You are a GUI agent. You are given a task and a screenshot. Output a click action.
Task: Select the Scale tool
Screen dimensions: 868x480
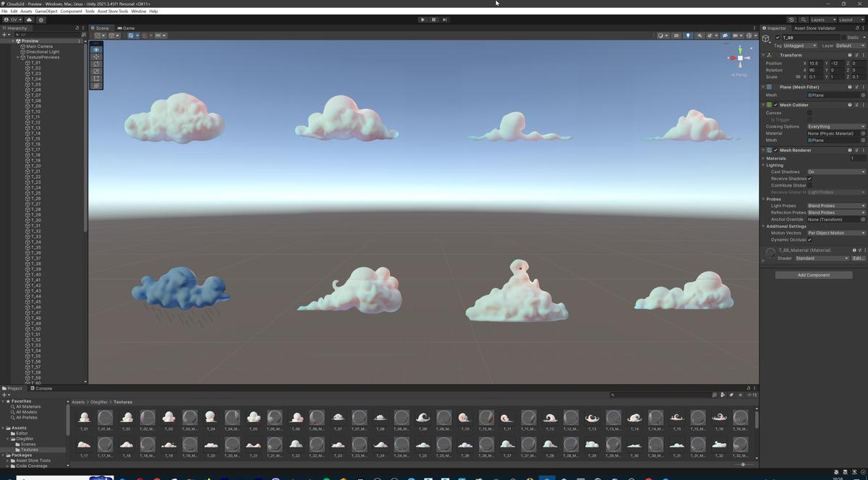coord(95,72)
